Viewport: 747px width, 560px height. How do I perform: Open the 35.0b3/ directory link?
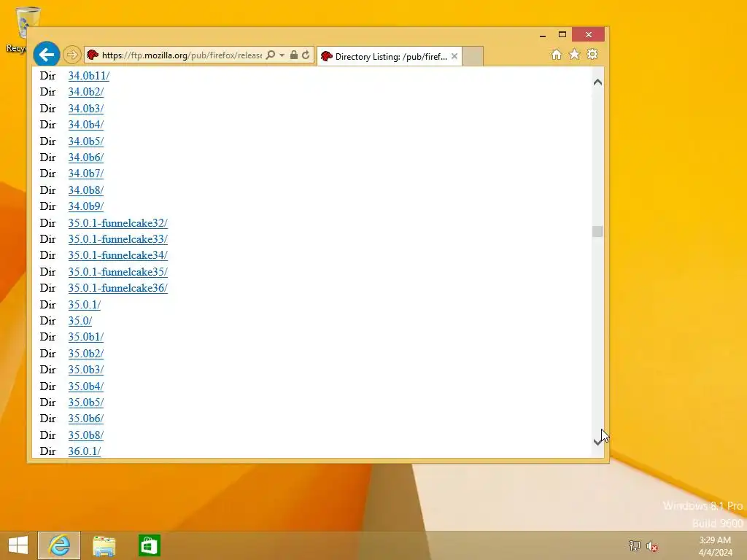click(x=86, y=370)
